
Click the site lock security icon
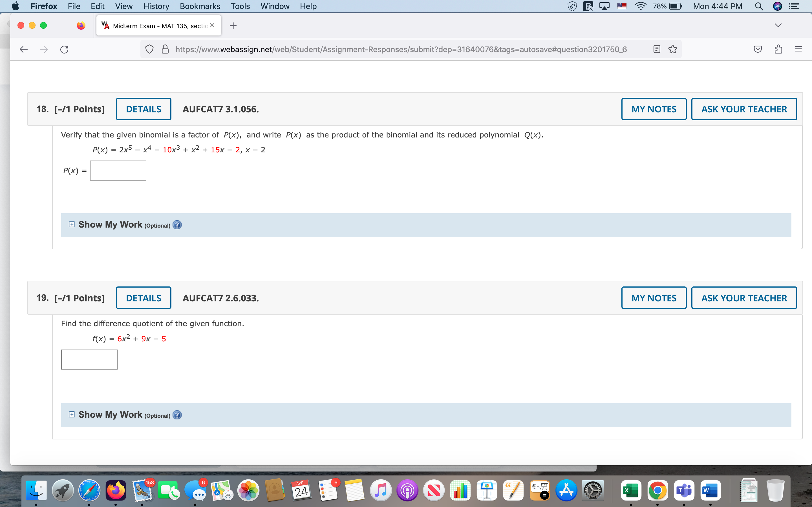click(165, 50)
